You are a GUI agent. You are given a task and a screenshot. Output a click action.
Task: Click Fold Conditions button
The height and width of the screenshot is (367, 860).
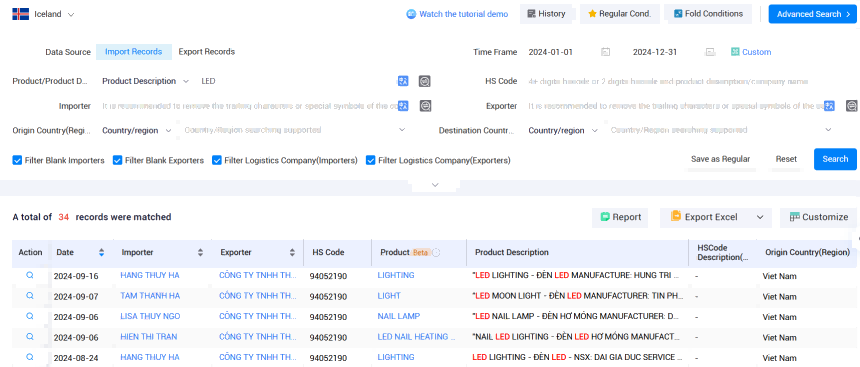click(x=708, y=14)
